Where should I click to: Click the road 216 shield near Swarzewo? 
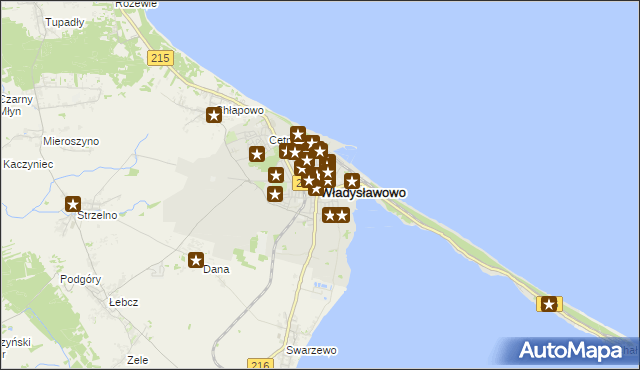[x=260, y=364]
